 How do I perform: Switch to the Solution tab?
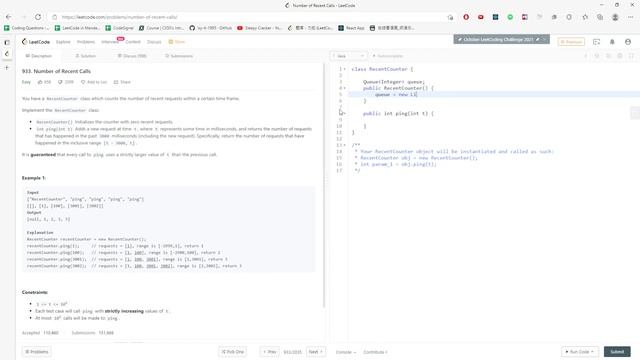click(85, 56)
